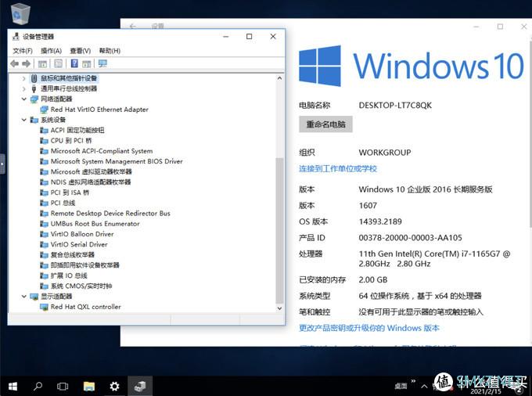
Task: Select VirtIO Serial Driver
Action: pyautogui.click(x=79, y=245)
